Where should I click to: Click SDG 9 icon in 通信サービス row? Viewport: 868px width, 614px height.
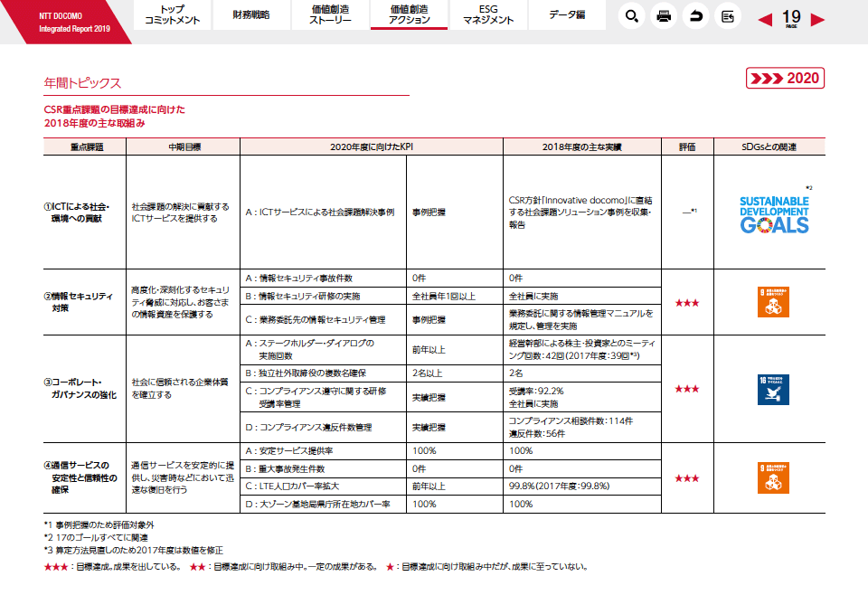(x=773, y=477)
